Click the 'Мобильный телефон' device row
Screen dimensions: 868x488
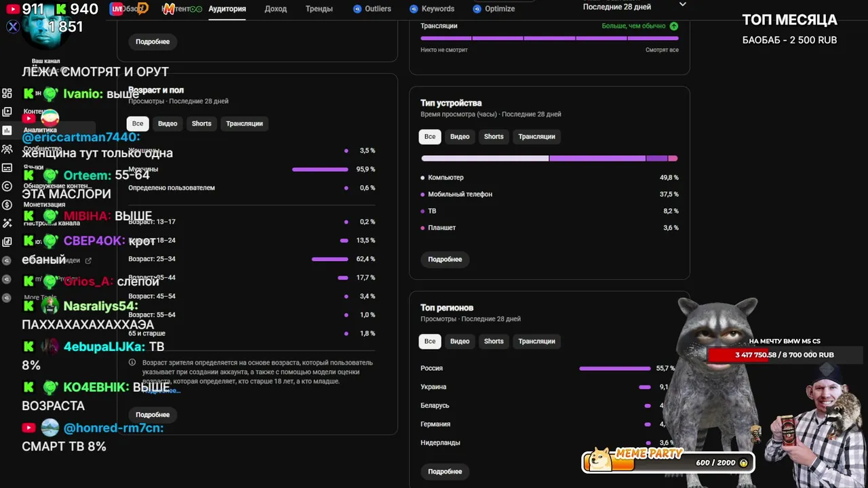(x=549, y=194)
